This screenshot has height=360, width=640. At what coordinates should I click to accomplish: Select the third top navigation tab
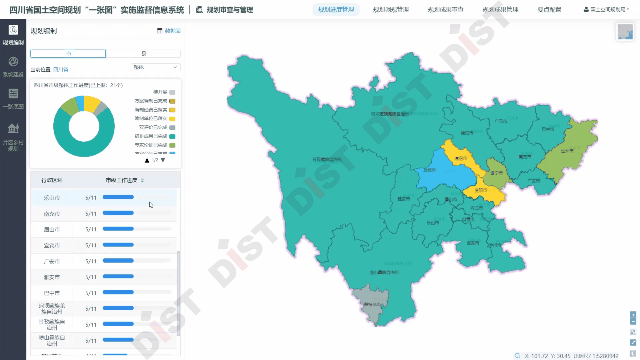[445, 9]
